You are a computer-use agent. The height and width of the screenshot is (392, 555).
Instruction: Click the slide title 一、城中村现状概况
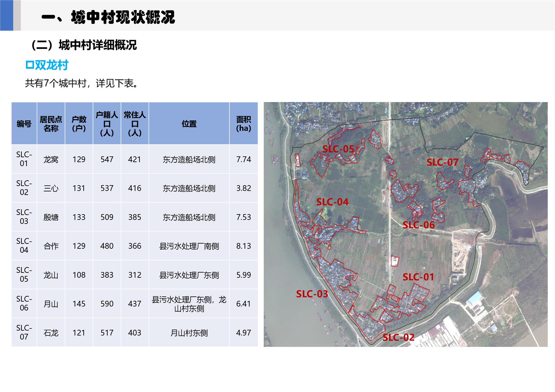pos(108,17)
